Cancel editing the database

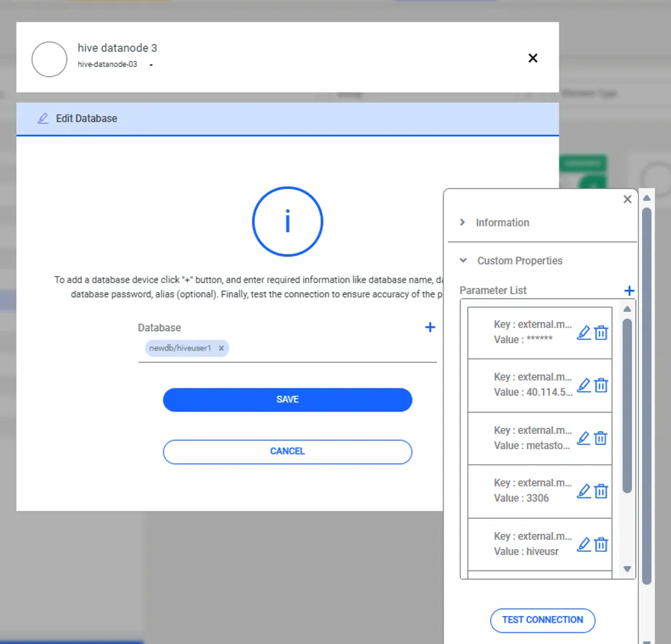coord(287,452)
